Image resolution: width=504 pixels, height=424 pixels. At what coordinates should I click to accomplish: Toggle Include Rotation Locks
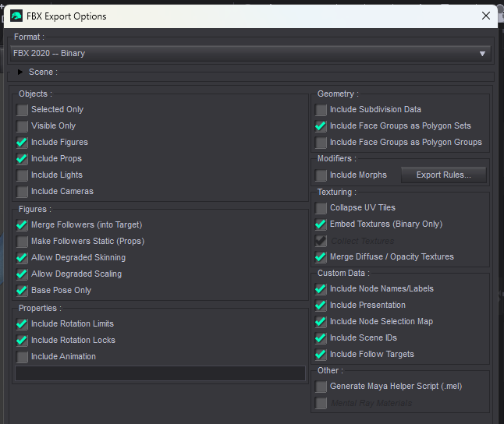[x=22, y=341]
